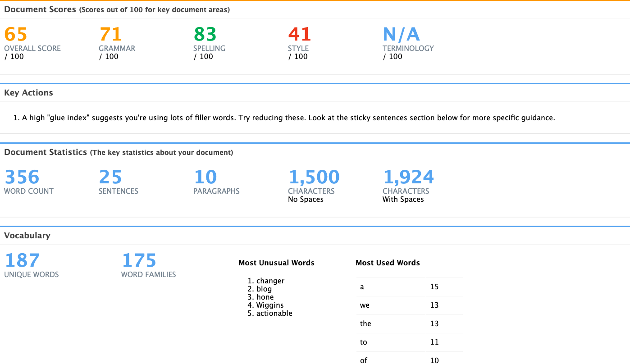Switch to the Key Actions section

pyautogui.click(x=28, y=92)
